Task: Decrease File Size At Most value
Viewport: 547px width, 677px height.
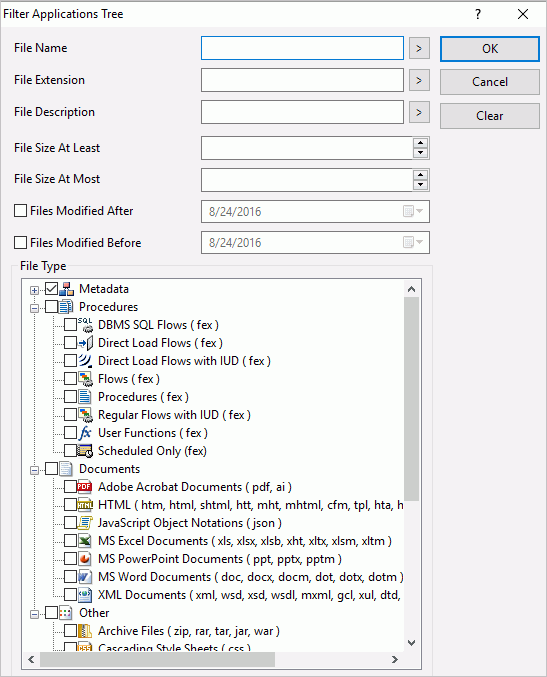Action: 421,185
